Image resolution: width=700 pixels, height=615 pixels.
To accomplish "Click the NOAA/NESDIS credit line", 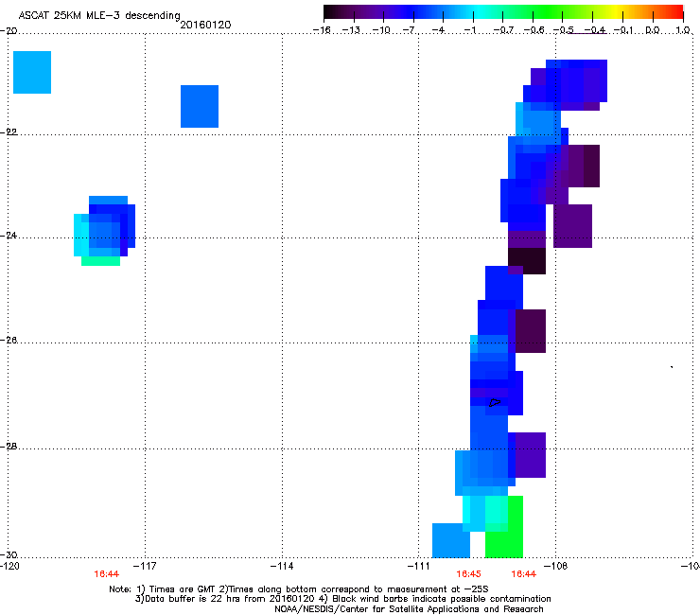I will pyautogui.click(x=409, y=609).
